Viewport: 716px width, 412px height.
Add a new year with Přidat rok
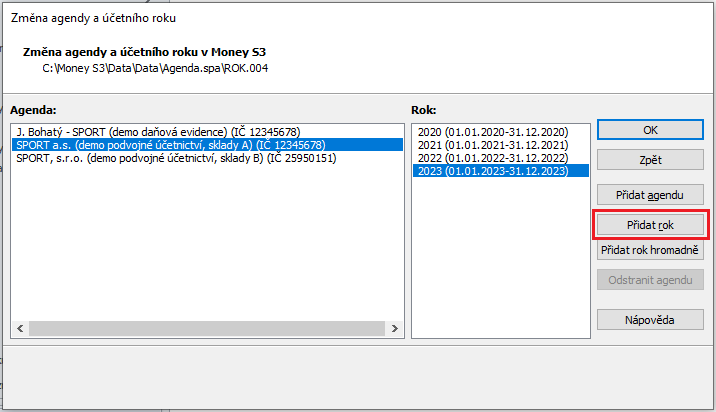(650, 225)
